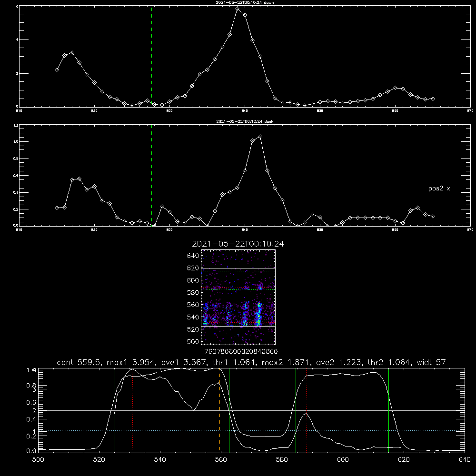Click the large timestamp title above the image
This screenshot has width=476, height=476.
pyautogui.click(x=238, y=244)
